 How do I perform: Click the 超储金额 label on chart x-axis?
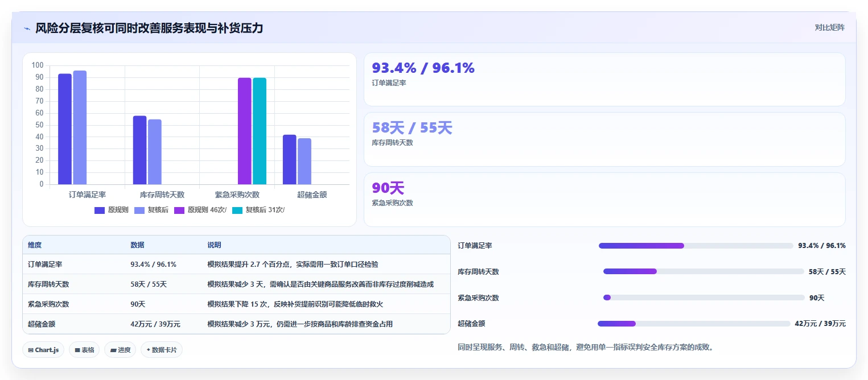click(x=312, y=195)
